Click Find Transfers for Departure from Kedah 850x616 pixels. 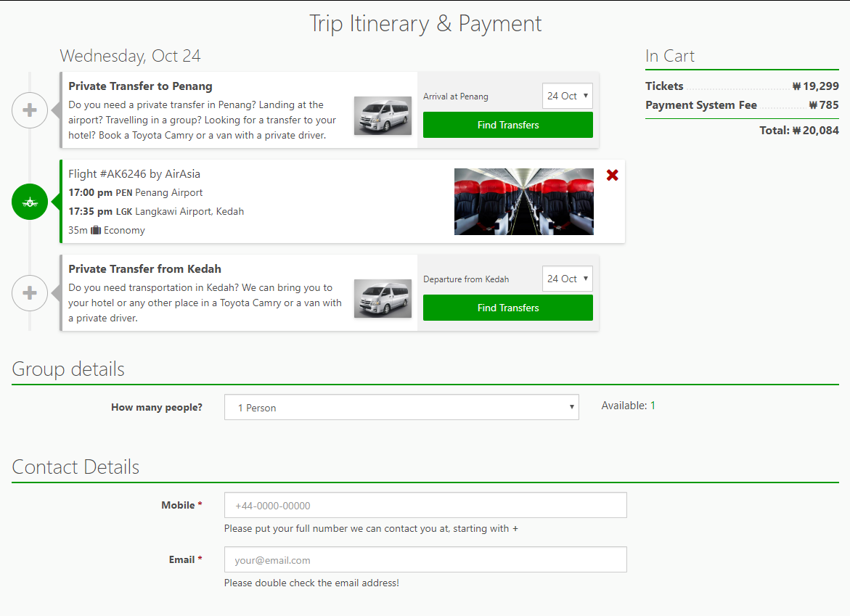[508, 308]
